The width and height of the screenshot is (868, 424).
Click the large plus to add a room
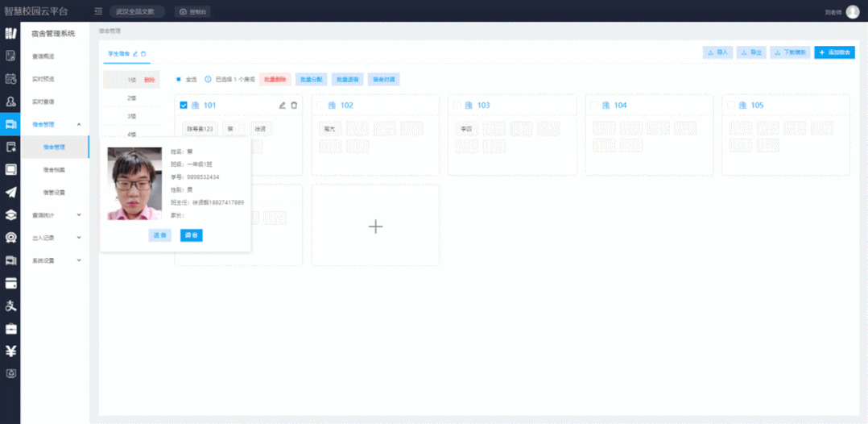tap(375, 227)
